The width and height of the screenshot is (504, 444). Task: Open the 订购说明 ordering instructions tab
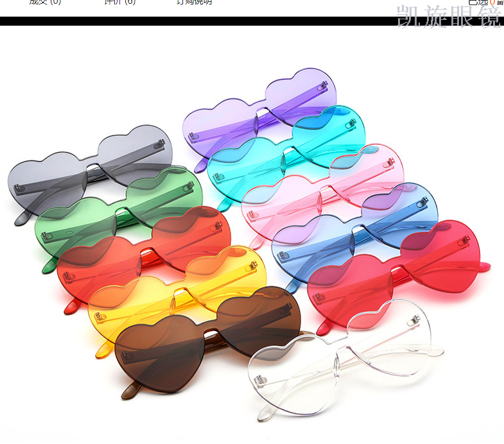(194, 2)
